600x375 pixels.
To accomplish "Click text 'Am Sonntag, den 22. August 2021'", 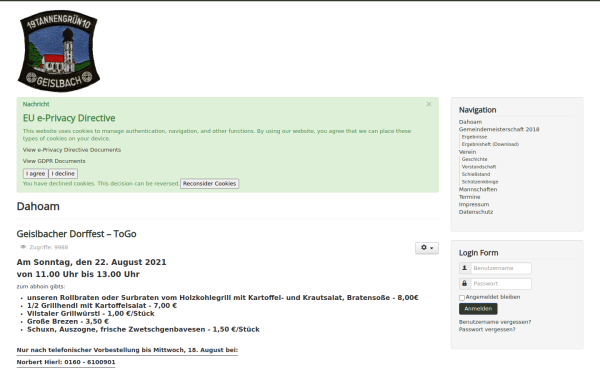I will [x=91, y=262].
